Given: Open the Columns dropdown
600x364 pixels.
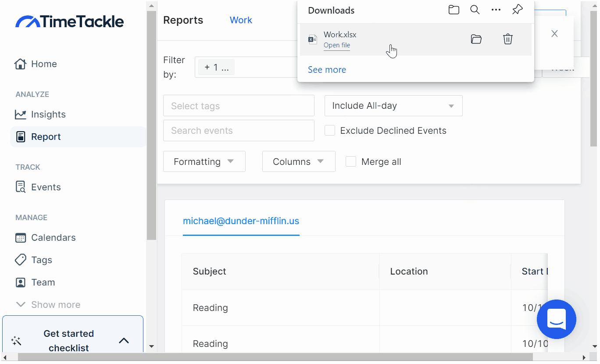Looking at the screenshot, I should click(299, 162).
